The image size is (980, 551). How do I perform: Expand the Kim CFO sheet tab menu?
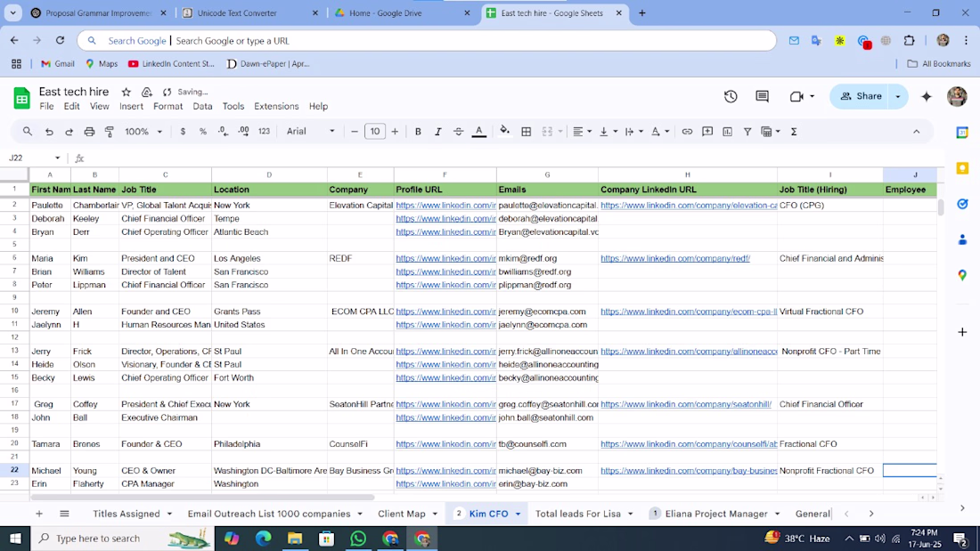[x=519, y=514]
